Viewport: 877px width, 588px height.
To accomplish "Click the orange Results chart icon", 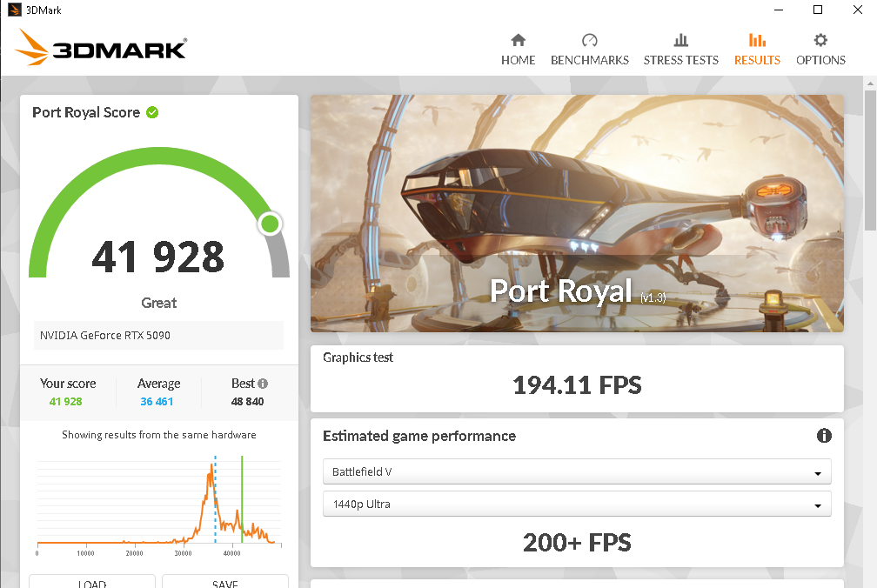I will [757, 39].
